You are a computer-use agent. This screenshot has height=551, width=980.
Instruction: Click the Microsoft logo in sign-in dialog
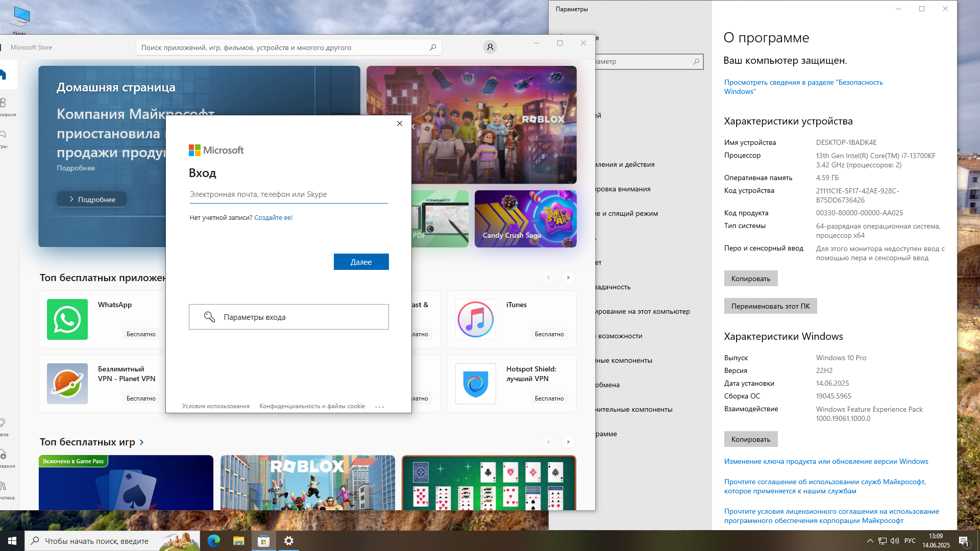tap(216, 150)
